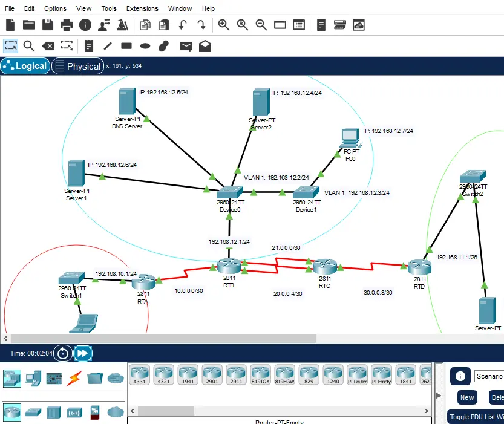
Task: Activate the Delete tool
Action: click(x=48, y=45)
